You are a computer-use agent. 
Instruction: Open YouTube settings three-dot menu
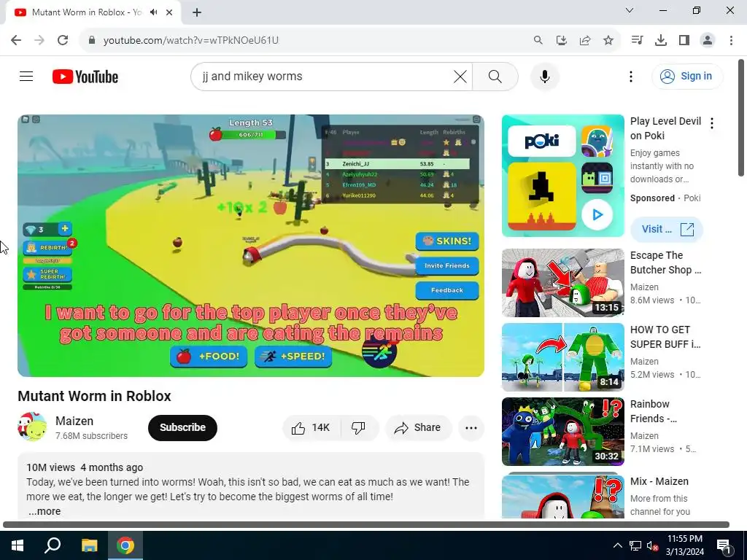pyautogui.click(x=631, y=76)
